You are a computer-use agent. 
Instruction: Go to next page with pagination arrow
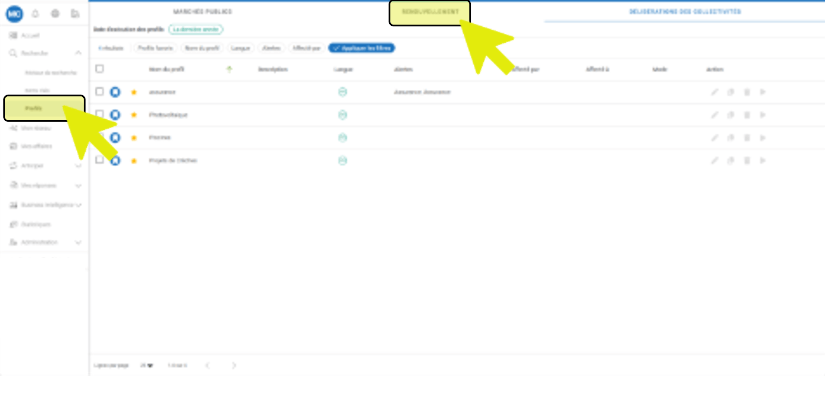234,365
